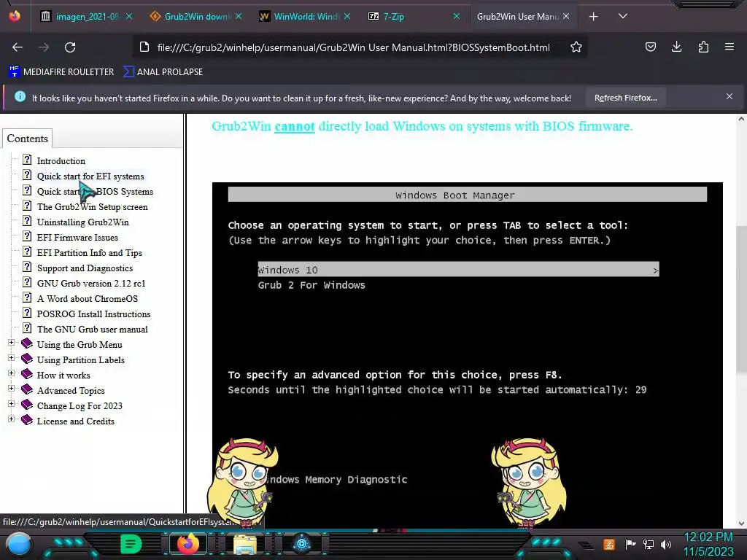This screenshot has width=747, height=560.
Task: List all tabs dropdown arrow
Action: pyautogui.click(x=623, y=16)
